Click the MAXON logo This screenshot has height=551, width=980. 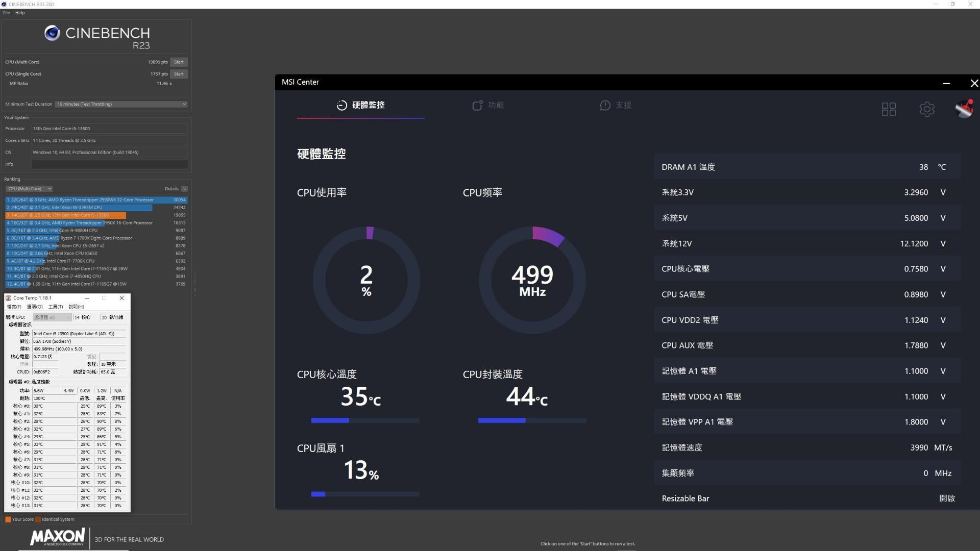click(58, 537)
